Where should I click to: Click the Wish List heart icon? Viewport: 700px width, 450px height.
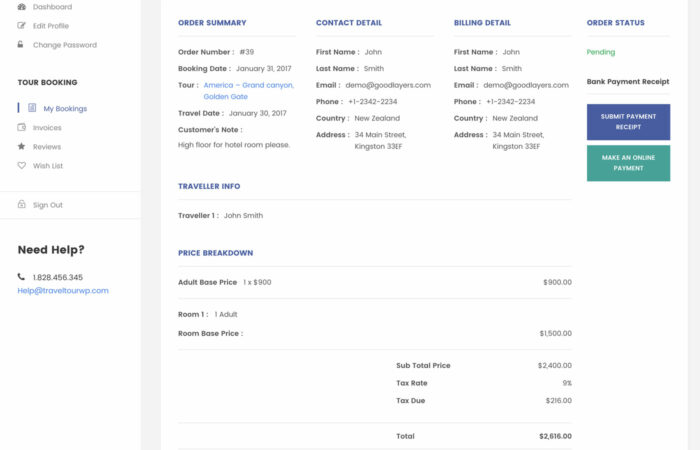coord(22,166)
